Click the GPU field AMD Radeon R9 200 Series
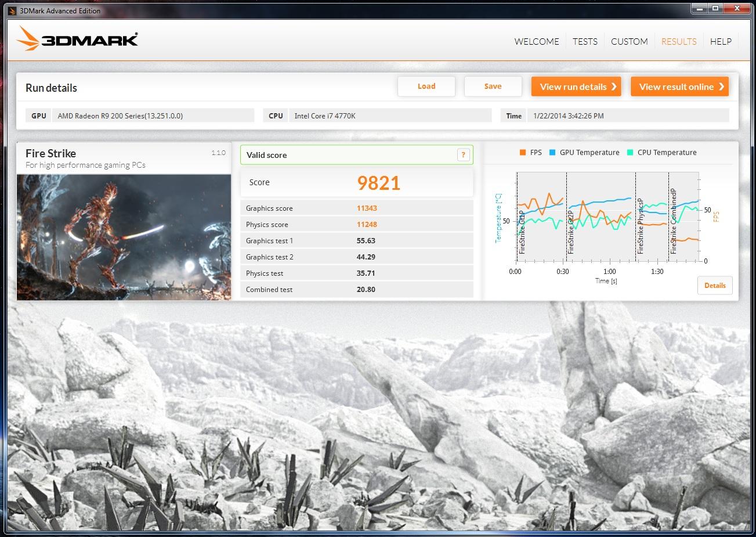Screen dimensions: 756x537 point(153,116)
